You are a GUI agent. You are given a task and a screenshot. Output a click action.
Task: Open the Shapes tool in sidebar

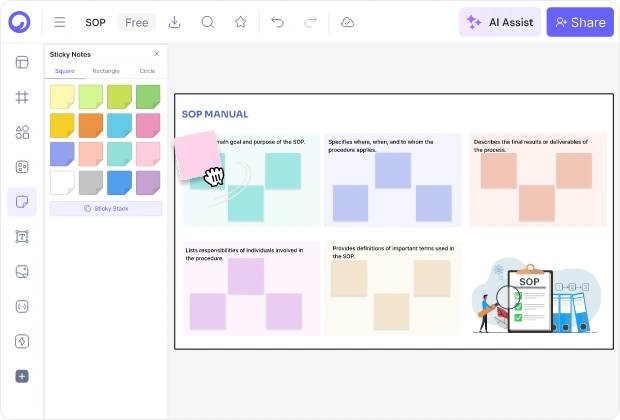(22, 132)
